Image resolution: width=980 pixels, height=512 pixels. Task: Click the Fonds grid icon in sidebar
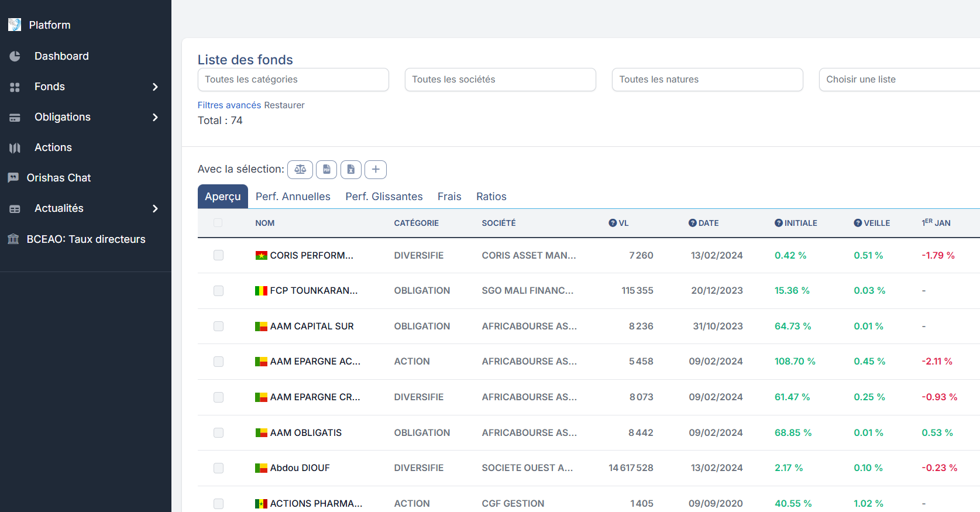pos(15,87)
